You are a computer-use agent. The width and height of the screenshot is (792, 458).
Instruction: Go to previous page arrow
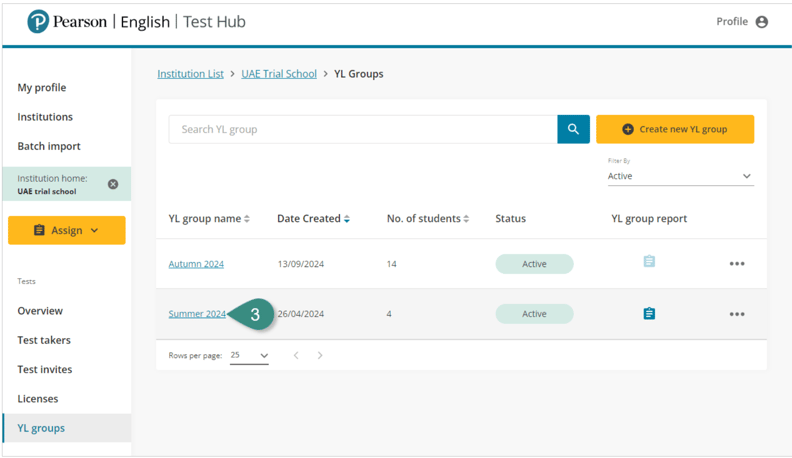(x=296, y=356)
